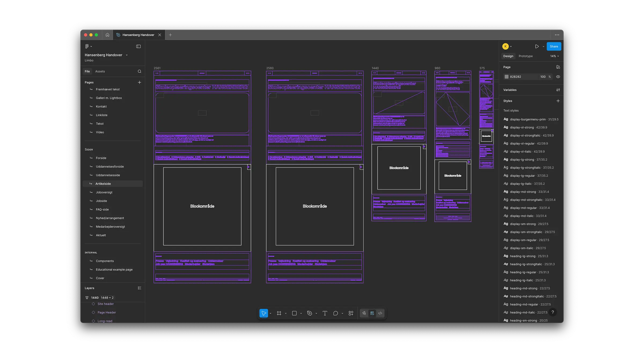This screenshot has width=644, height=362.
Task: Click the Share button
Action: tap(554, 46)
